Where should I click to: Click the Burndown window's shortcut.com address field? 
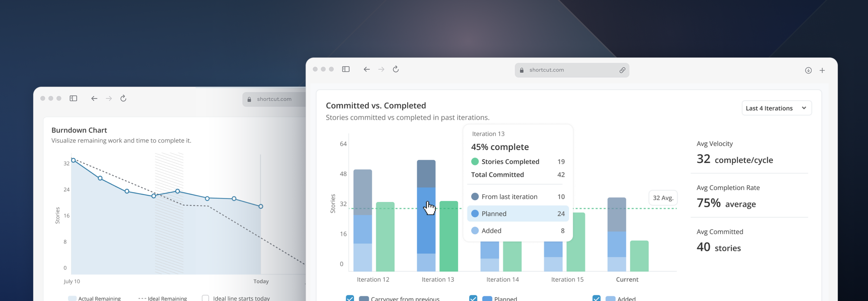[x=274, y=99]
